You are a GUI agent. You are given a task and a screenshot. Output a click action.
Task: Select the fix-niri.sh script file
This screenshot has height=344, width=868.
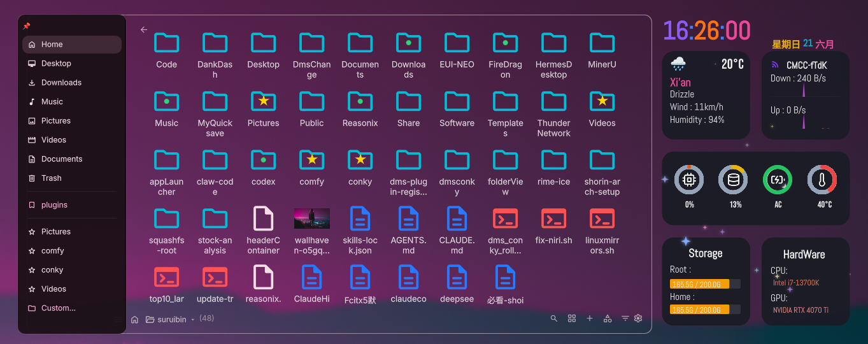554,226
